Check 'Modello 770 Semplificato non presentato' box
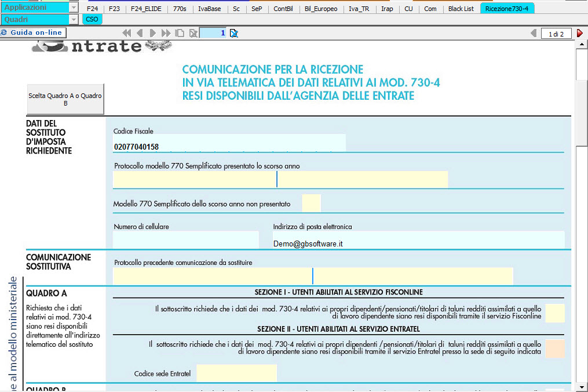This screenshot has height=392, width=588. click(x=311, y=203)
